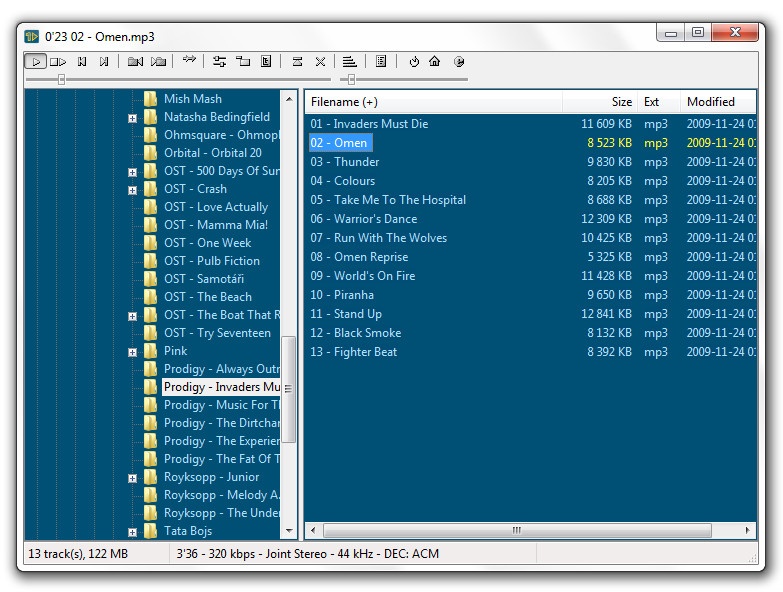Jump to the next folder icon
Image resolution: width=783 pixels, height=592 pixels.
[x=158, y=62]
